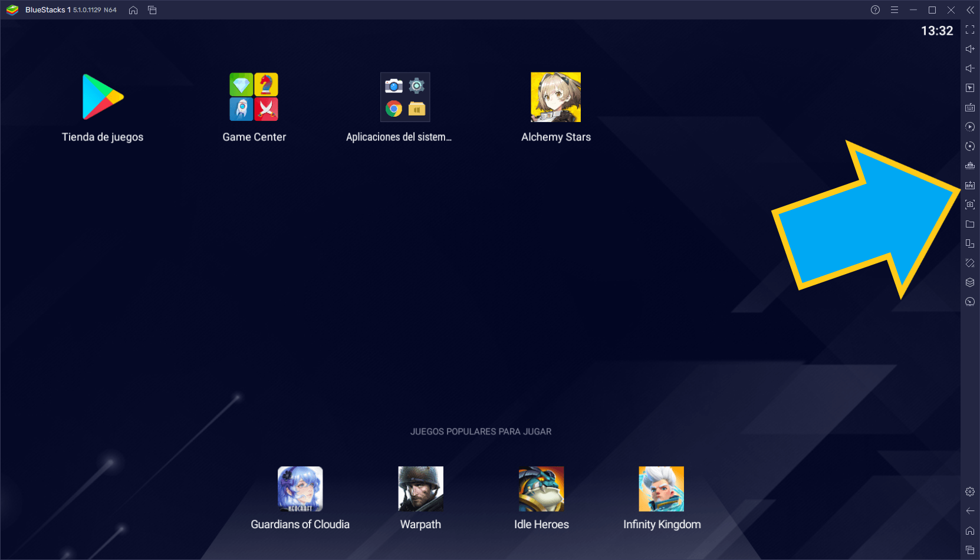Open Idle Heroes game thumbnail
The height and width of the screenshot is (560, 980).
coord(541,489)
